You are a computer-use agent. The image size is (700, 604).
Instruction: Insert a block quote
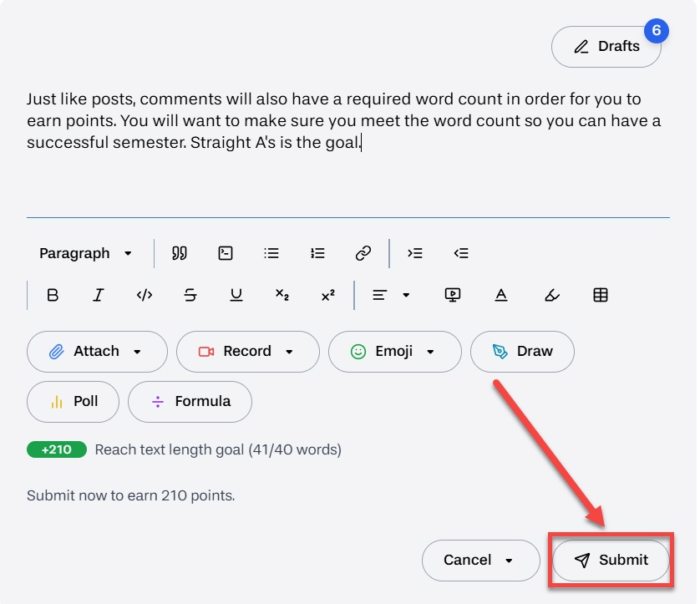pyautogui.click(x=180, y=253)
